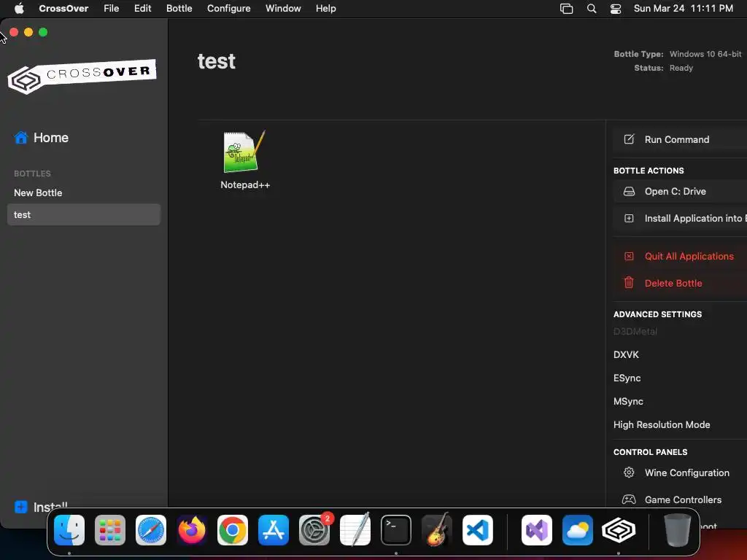Open the Trash in the Dock

pos(677,529)
